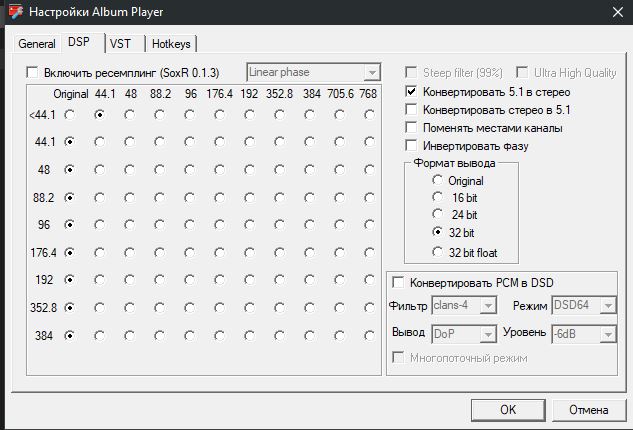The width and height of the screenshot is (633, 430).
Task: Set 176.4 row to Original
Action: click(x=69, y=253)
